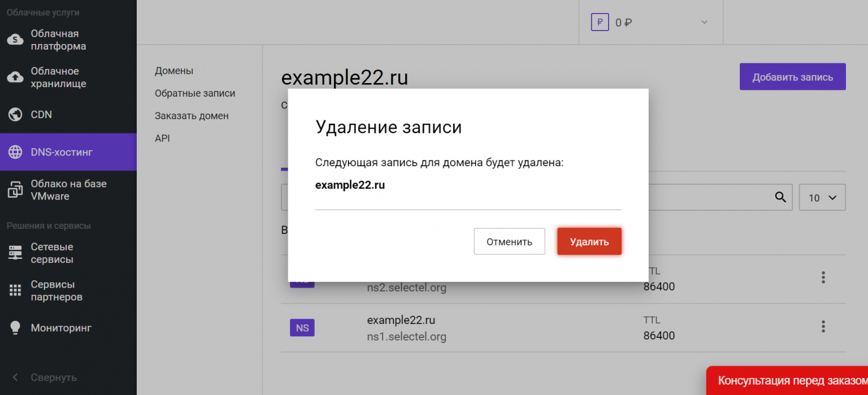Open the records-per-page dropdown showing 10
Image resolution: width=868 pixels, height=395 pixels.
(822, 197)
